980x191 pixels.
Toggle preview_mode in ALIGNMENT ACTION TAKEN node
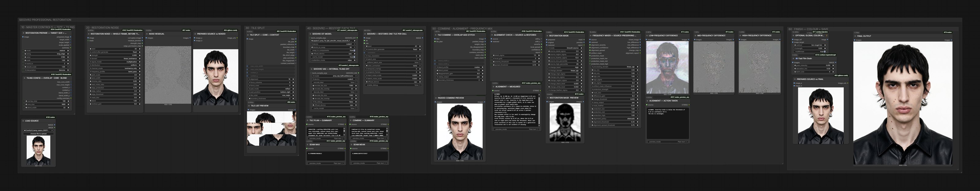668,141
